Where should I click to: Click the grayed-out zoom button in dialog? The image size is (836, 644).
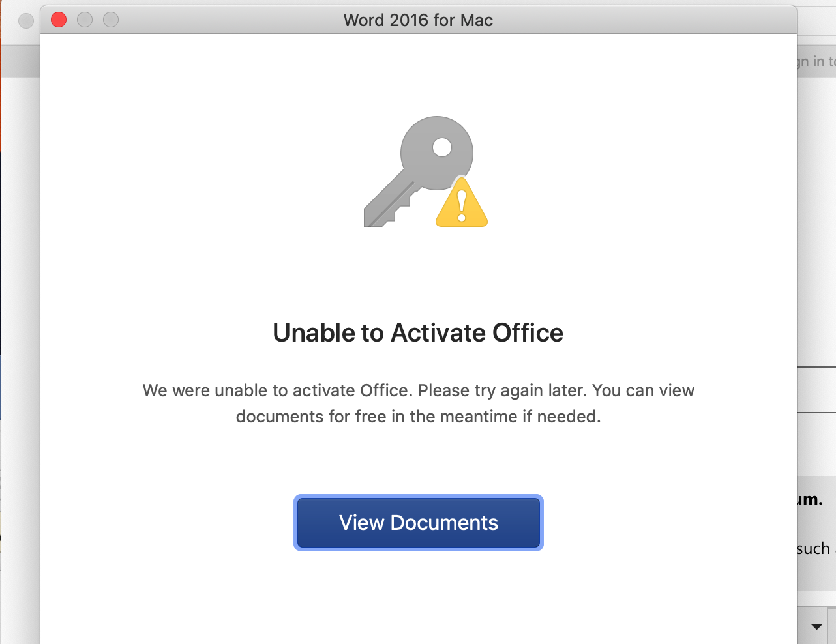point(111,20)
